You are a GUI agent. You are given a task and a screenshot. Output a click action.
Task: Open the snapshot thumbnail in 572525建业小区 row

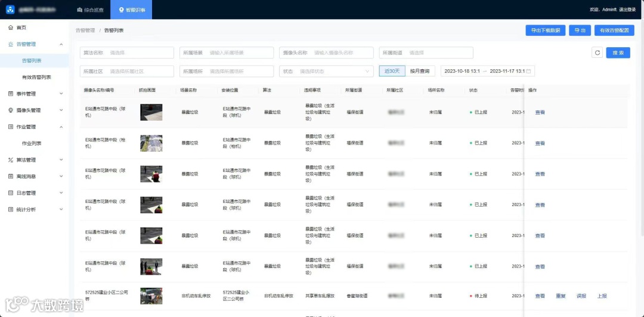click(151, 296)
